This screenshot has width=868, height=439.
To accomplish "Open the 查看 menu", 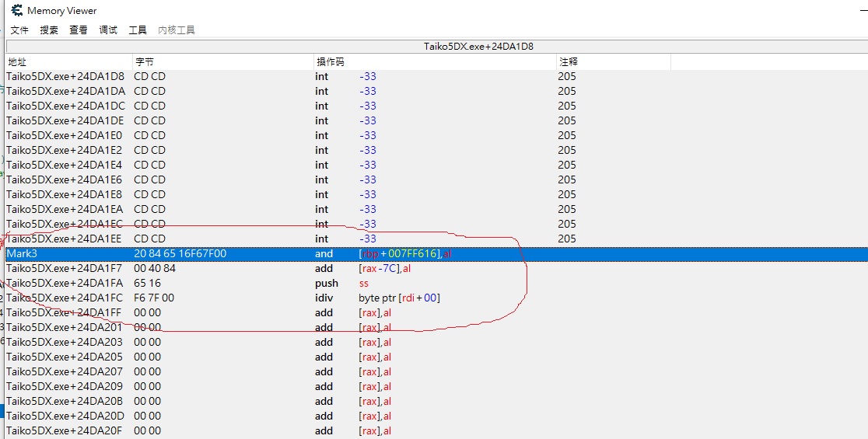I will point(79,30).
